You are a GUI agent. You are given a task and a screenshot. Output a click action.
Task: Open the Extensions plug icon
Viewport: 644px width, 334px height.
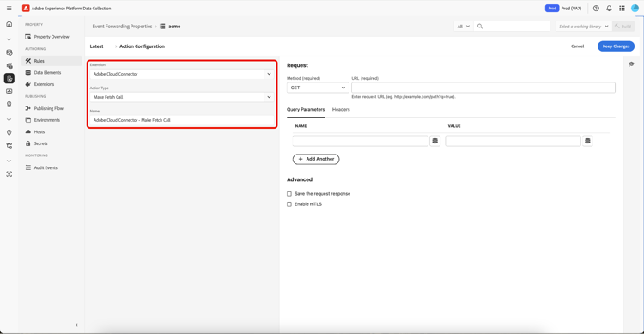(28, 84)
